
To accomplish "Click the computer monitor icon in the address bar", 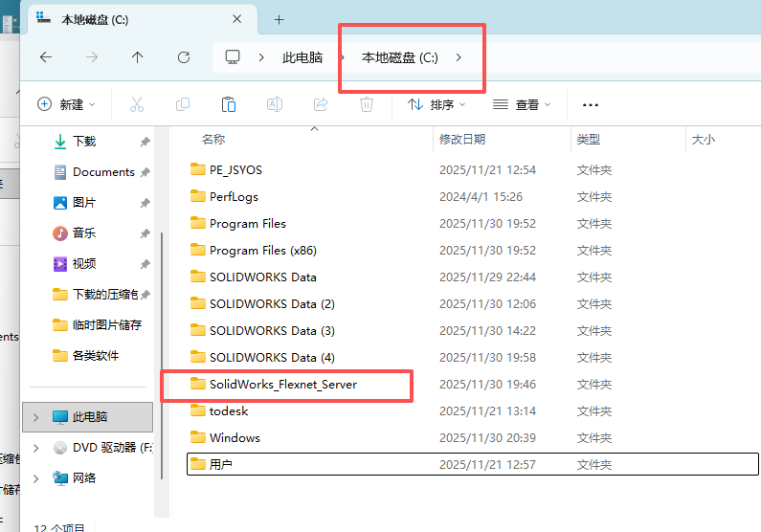I will tap(233, 57).
